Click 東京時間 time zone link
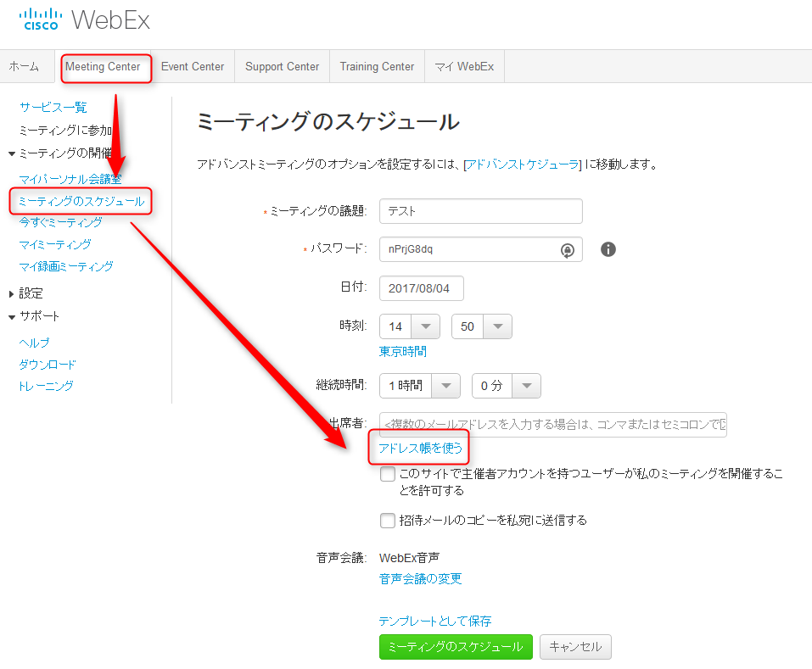Screen dimensions: 812x669 (x=403, y=352)
